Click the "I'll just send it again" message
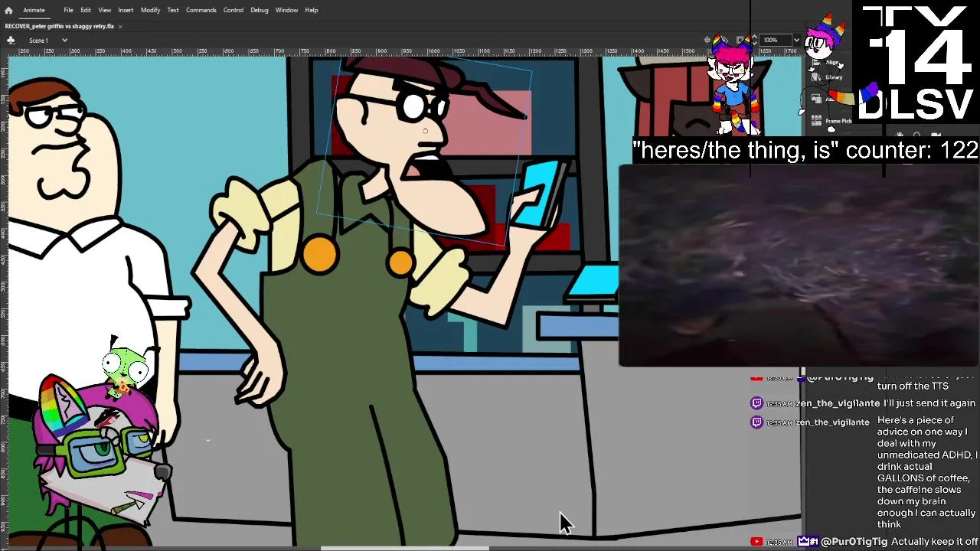 [929, 403]
